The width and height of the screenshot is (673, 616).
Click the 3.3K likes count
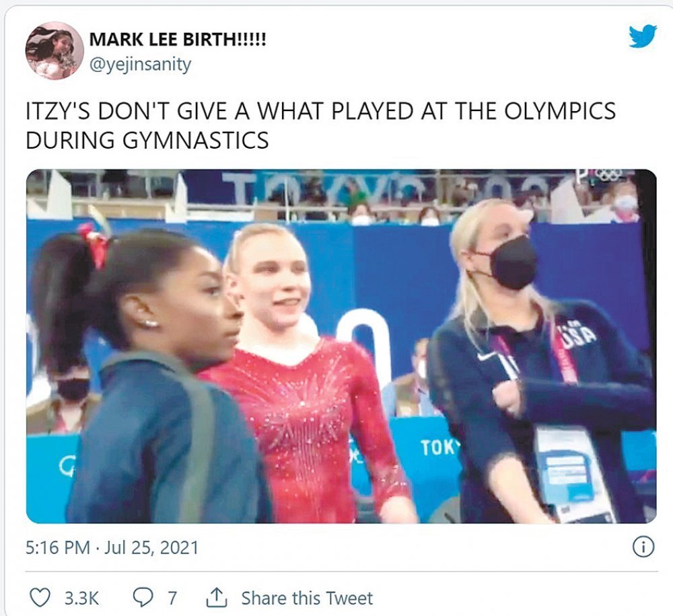pos(81,598)
